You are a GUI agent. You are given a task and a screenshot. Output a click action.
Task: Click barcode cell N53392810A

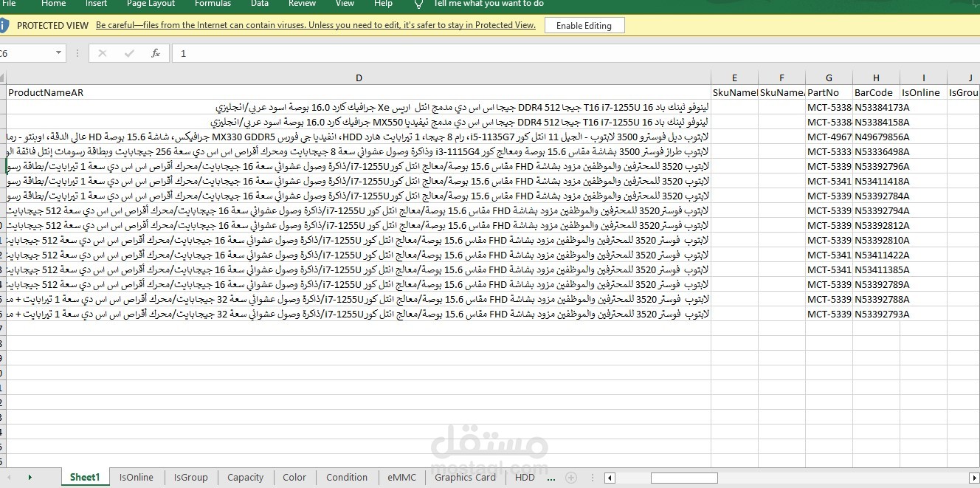pyautogui.click(x=877, y=240)
